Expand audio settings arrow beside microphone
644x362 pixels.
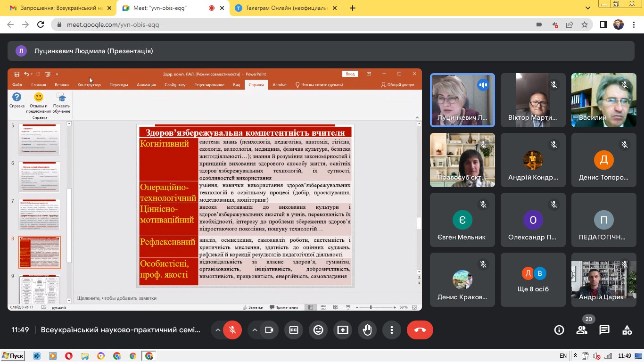point(218,330)
